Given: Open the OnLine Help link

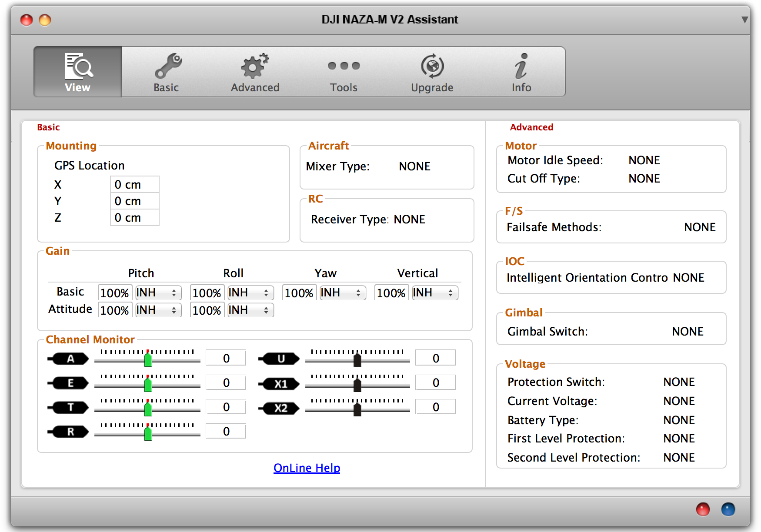Looking at the screenshot, I should pyautogui.click(x=307, y=468).
